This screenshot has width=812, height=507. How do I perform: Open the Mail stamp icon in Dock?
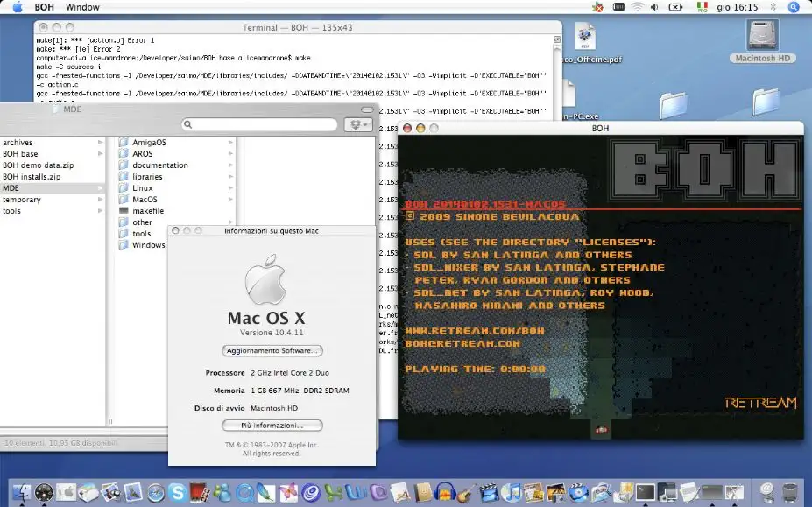134,492
